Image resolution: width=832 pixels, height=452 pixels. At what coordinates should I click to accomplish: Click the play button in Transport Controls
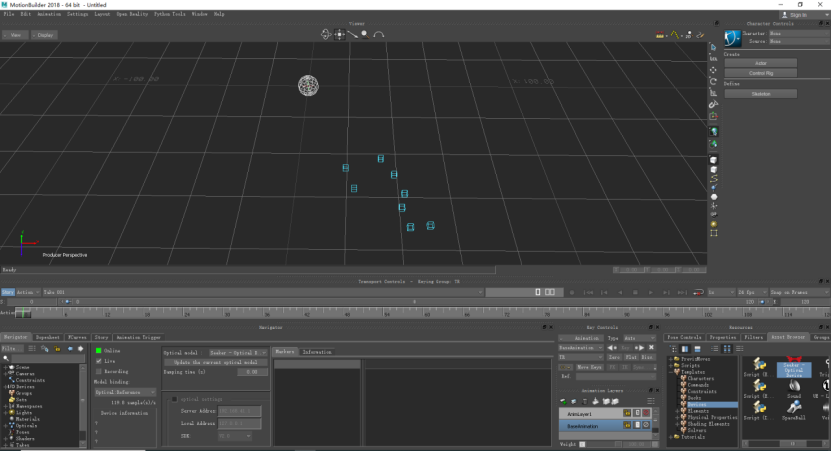point(651,292)
